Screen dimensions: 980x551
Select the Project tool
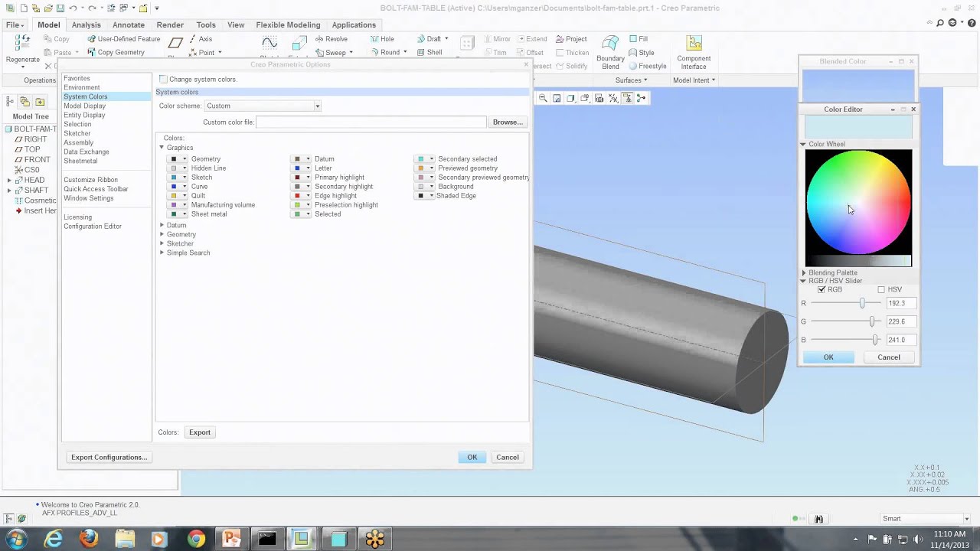click(x=571, y=39)
